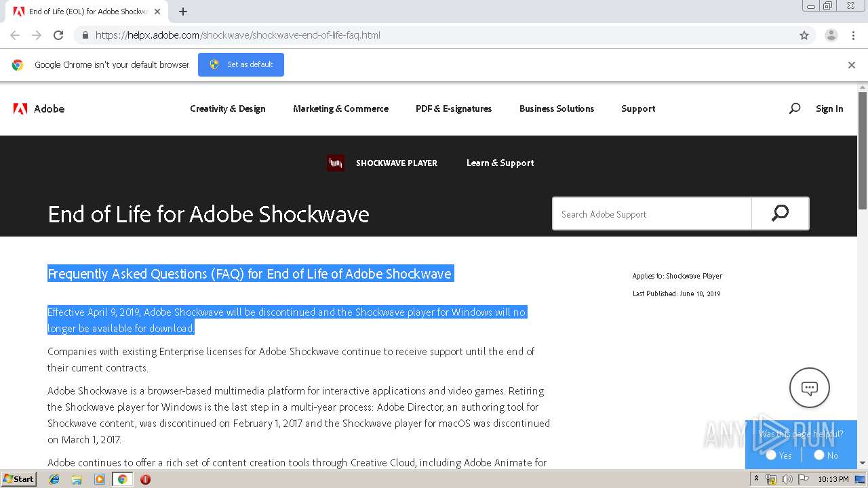Bookmark this page with star icon
868x488 pixels.
click(x=804, y=35)
